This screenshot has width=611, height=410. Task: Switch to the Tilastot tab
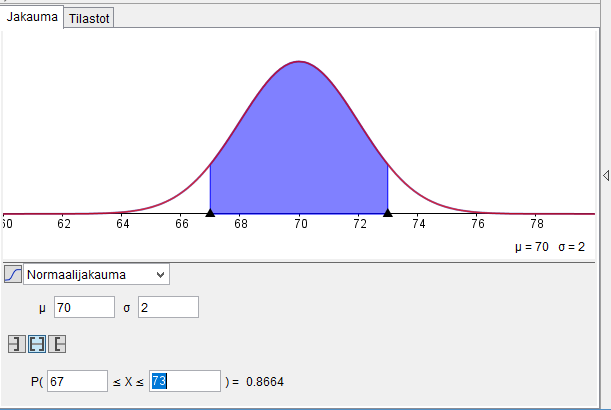coord(90,18)
